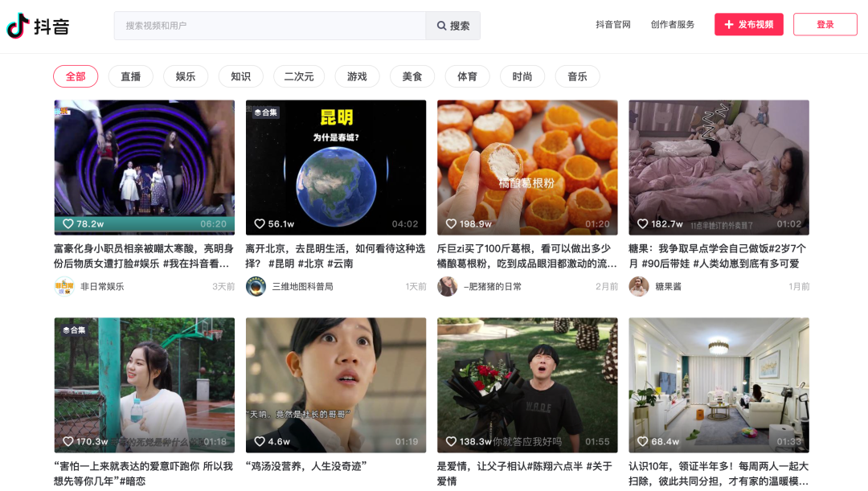Open avatar of 肥猪猪的日常
This screenshot has height=491, width=868.
(x=448, y=286)
